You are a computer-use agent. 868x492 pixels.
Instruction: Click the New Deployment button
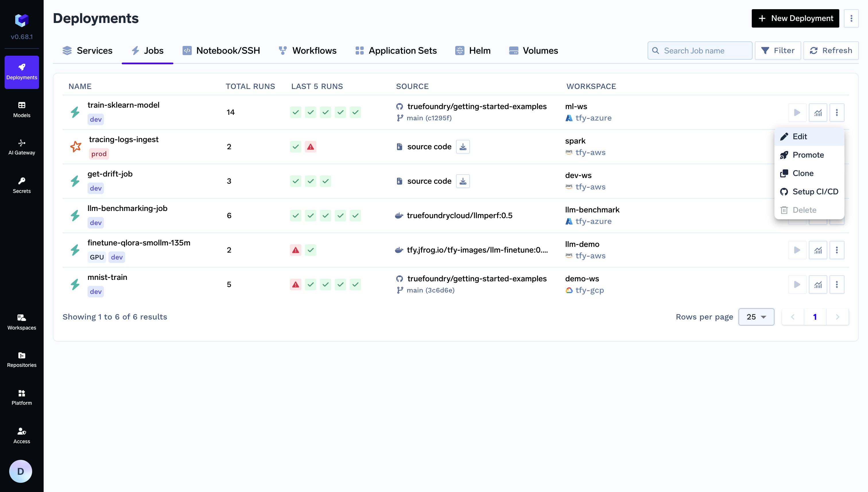[x=795, y=18]
